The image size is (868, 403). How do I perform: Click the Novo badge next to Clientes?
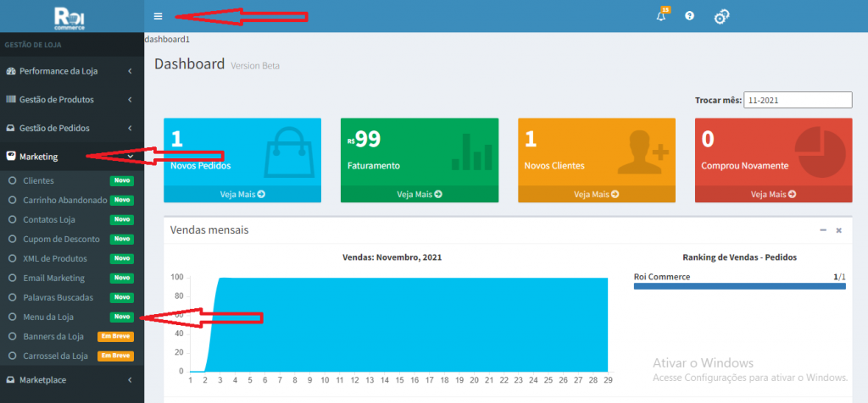click(x=122, y=181)
